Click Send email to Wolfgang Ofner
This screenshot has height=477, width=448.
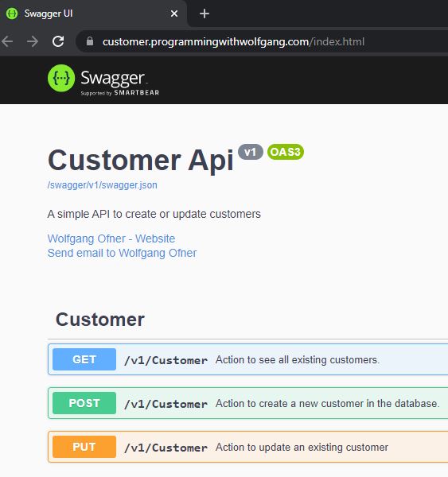click(122, 253)
